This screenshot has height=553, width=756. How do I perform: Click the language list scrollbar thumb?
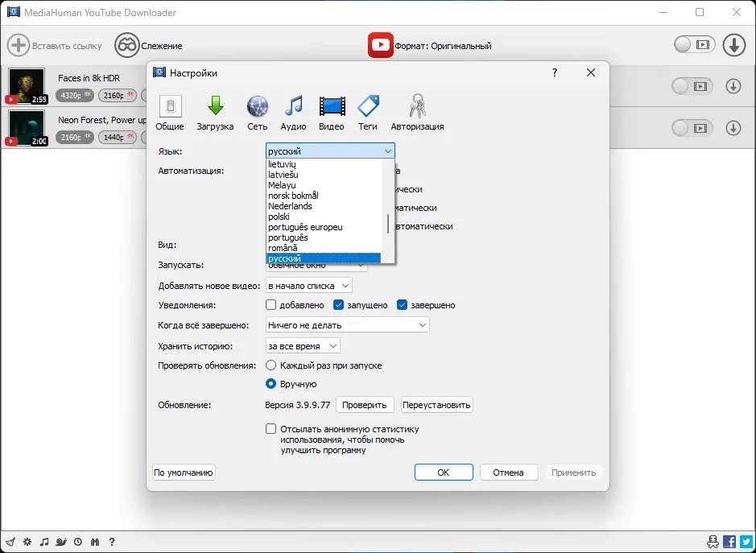(388, 224)
